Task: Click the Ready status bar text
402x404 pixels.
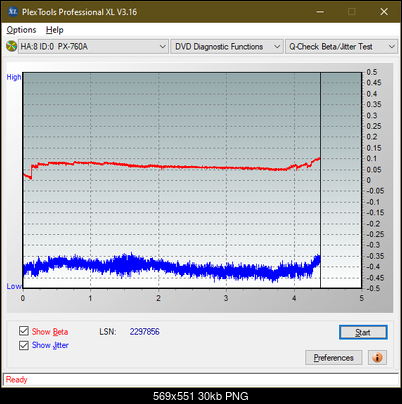Action: pos(17,379)
